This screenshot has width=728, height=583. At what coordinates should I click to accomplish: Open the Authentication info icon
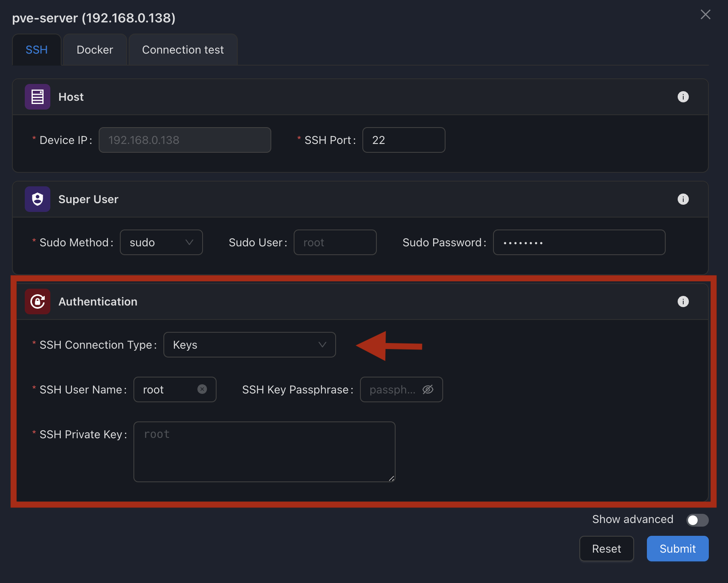pos(683,301)
